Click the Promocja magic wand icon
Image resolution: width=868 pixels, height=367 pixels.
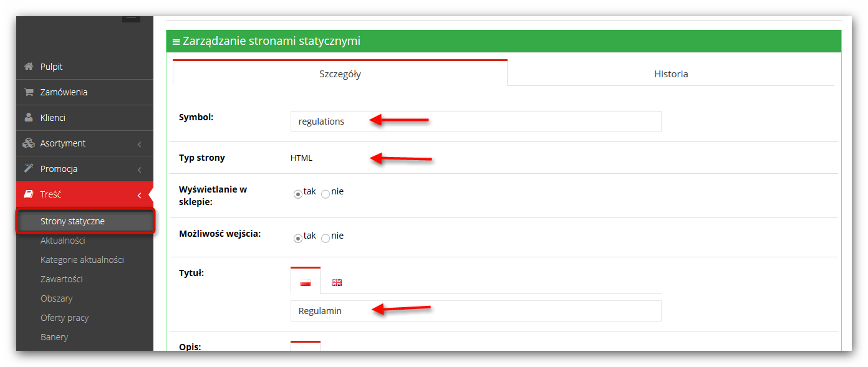[x=28, y=168]
